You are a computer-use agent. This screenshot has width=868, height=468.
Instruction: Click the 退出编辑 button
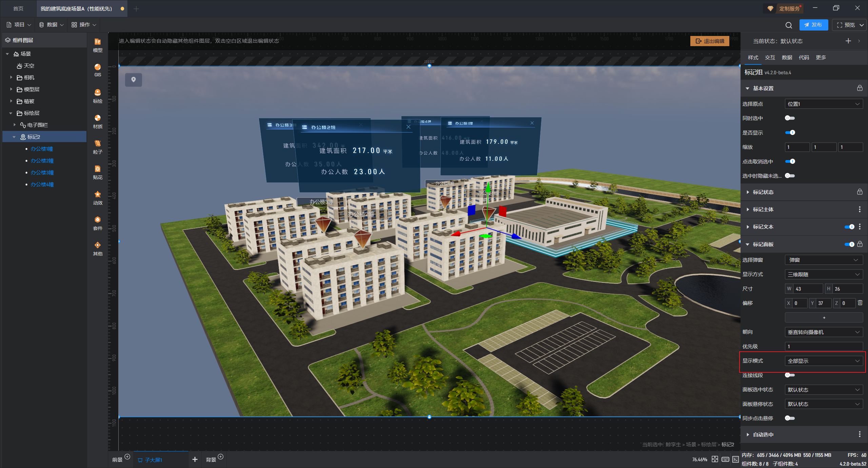tap(710, 41)
